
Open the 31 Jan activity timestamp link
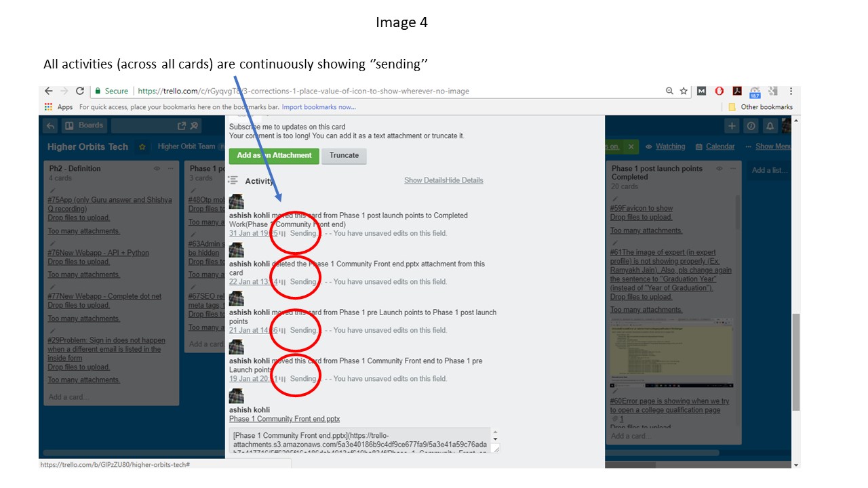[254, 233]
